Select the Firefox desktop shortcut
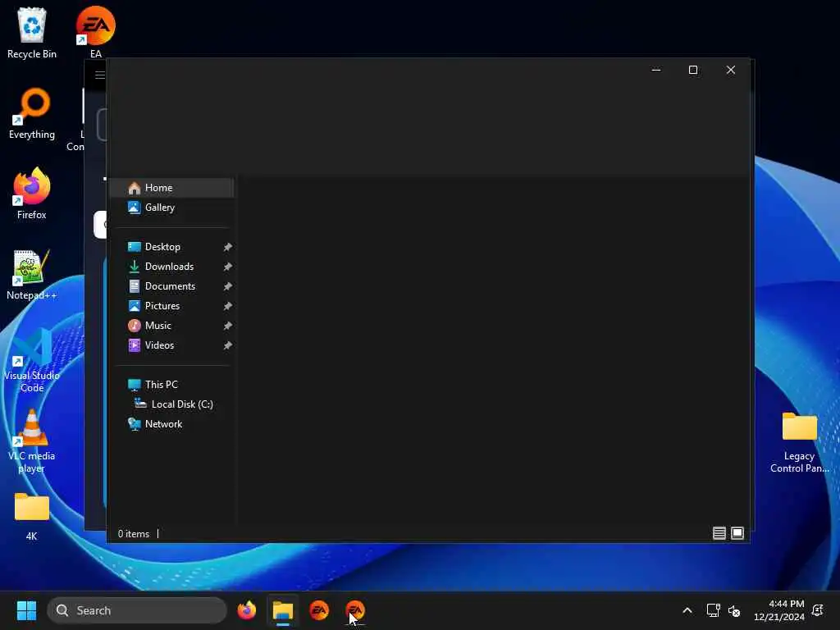The height and width of the screenshot is (630, 840). (x=32, y=194)
